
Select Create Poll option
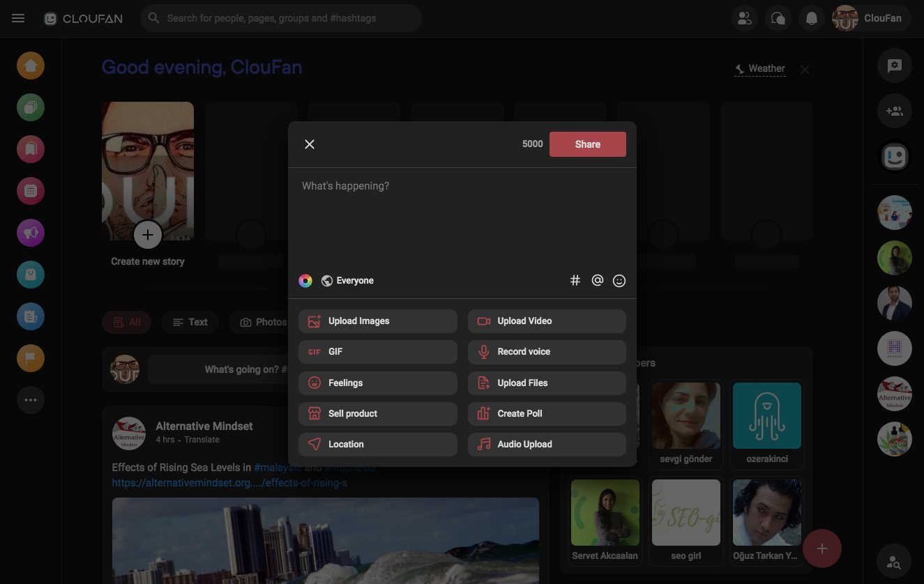[x=547, y=413]
